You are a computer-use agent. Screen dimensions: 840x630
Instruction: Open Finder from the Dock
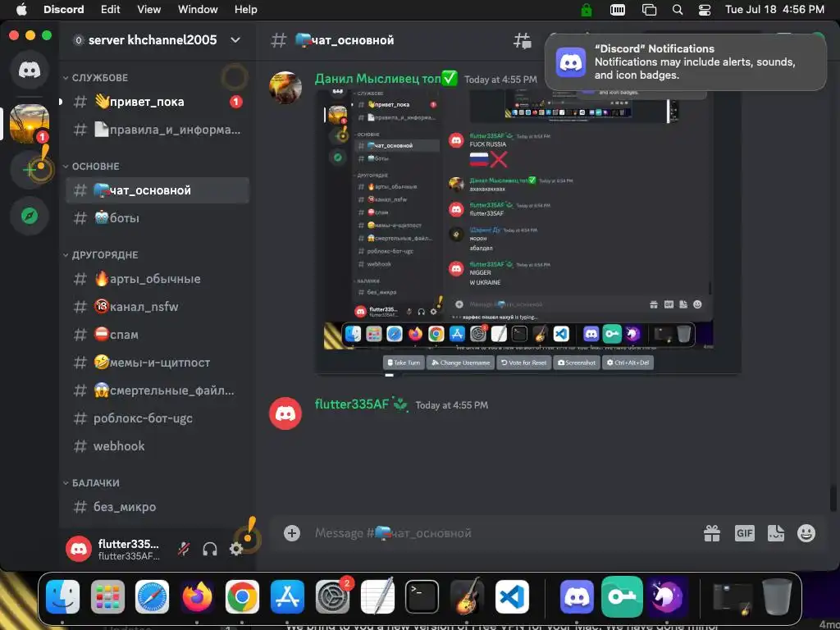click(62, 597)
